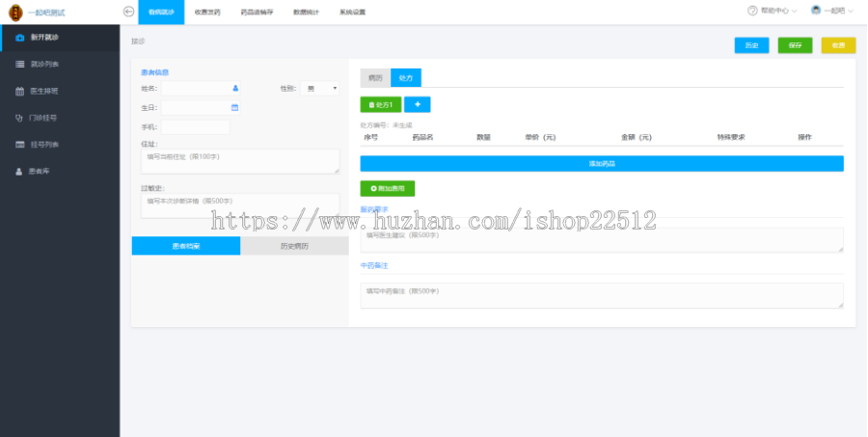The image size is (868, 437).
Task: Click the yellow 收费 button
Action: coord(838,45)
